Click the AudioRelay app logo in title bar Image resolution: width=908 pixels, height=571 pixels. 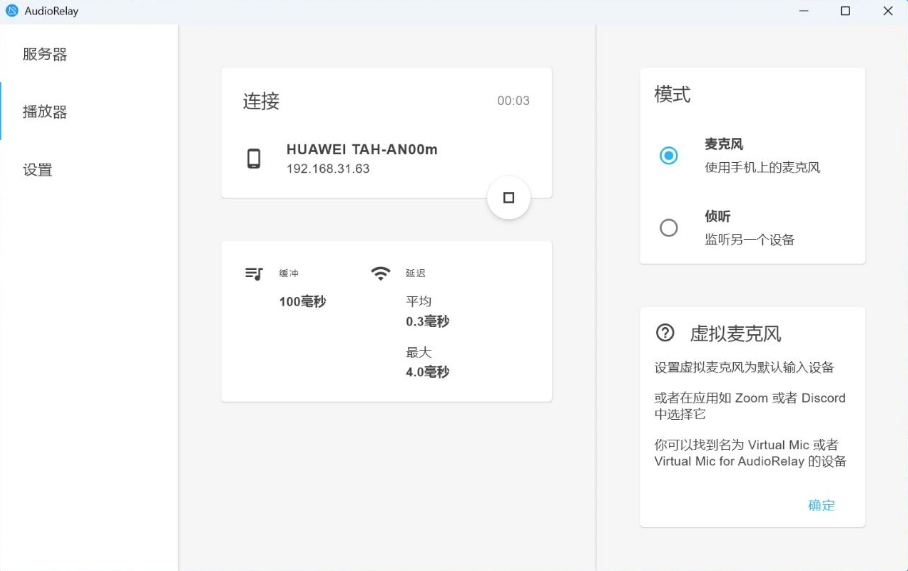[x=12, y=10]
